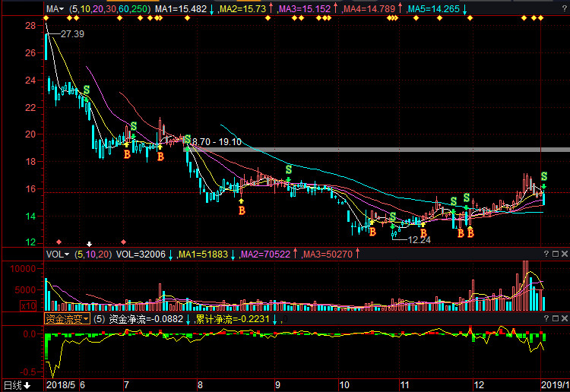
Task: Click the white arrow marker near axis
Action: pos(89,244)
